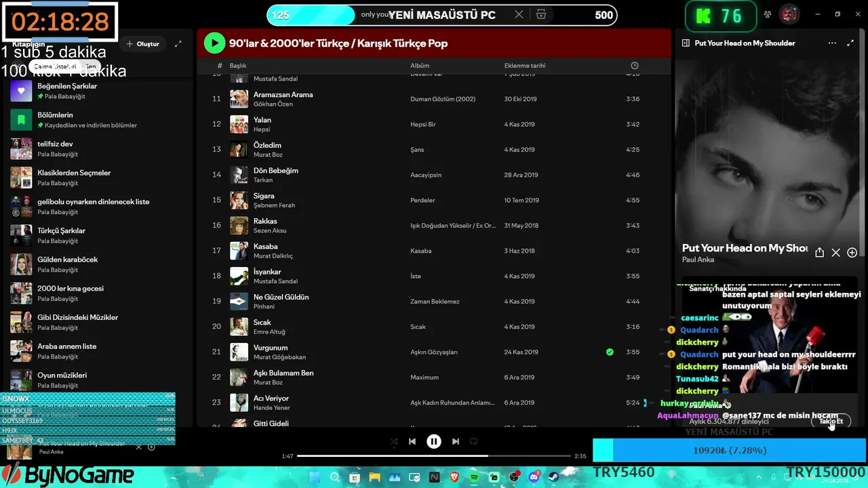Screen dimensions: 868x488
Task: Expand the library sidebar to full view
Action: pos(178,44)
